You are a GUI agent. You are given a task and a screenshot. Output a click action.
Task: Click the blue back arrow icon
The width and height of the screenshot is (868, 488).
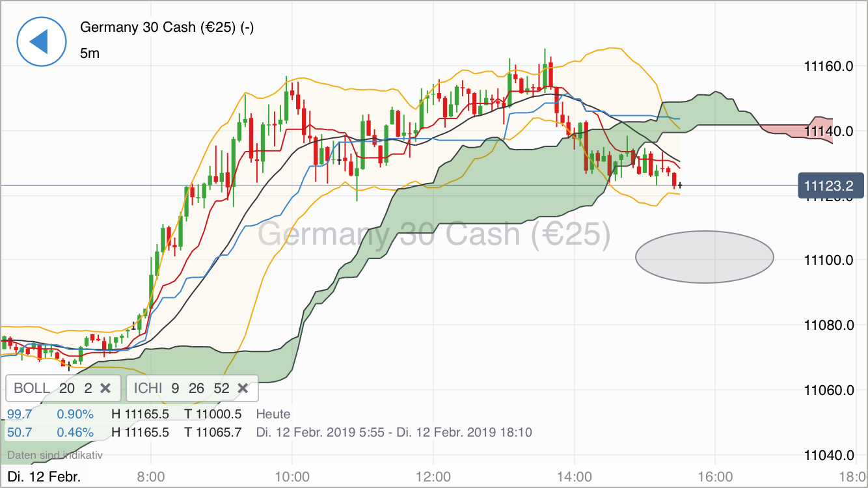point(41,41)
